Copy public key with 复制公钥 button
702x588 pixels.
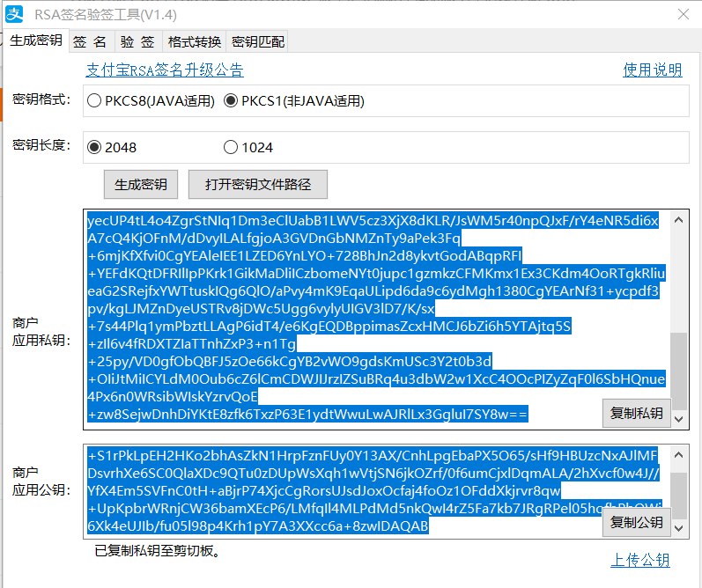click(636, 522)
